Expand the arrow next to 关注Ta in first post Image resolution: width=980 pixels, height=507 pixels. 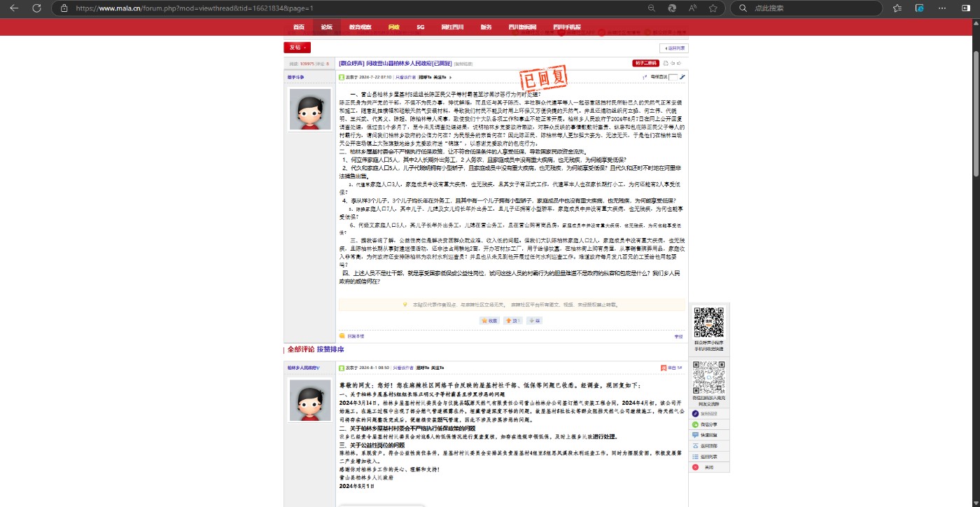(451, 77)
